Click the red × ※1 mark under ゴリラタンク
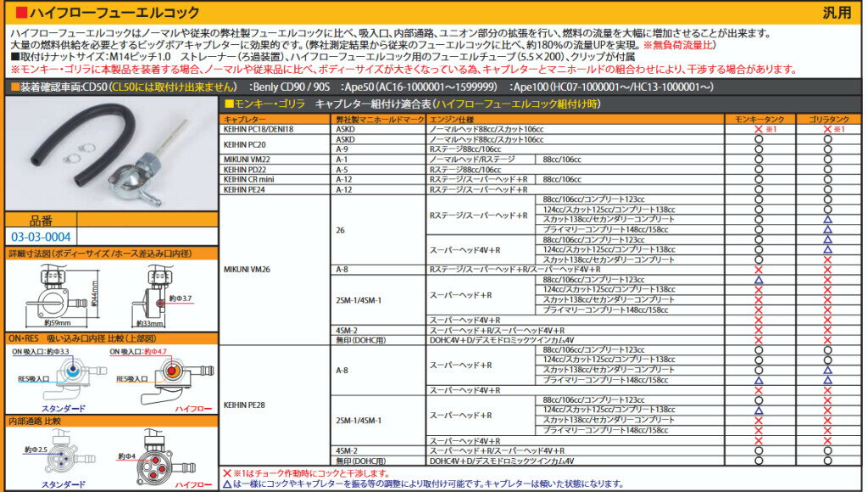The width and height of the screenshot is (868, 492). (x=834, y=129)
